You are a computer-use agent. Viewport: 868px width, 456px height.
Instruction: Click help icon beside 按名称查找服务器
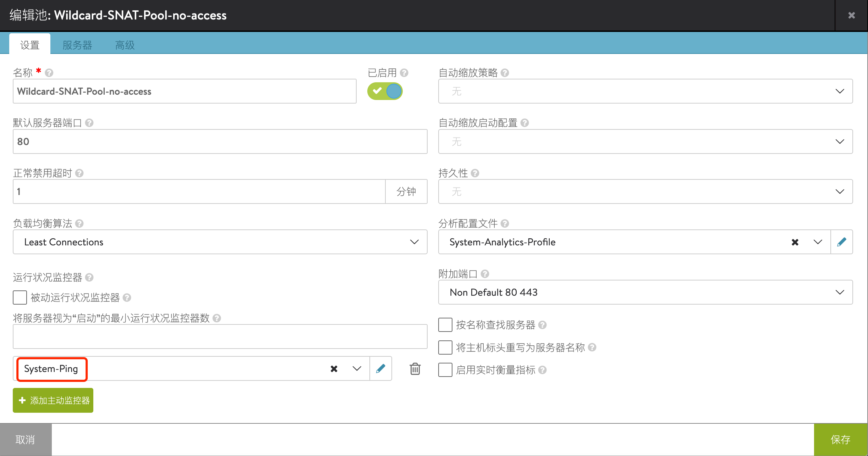[542, 325]
